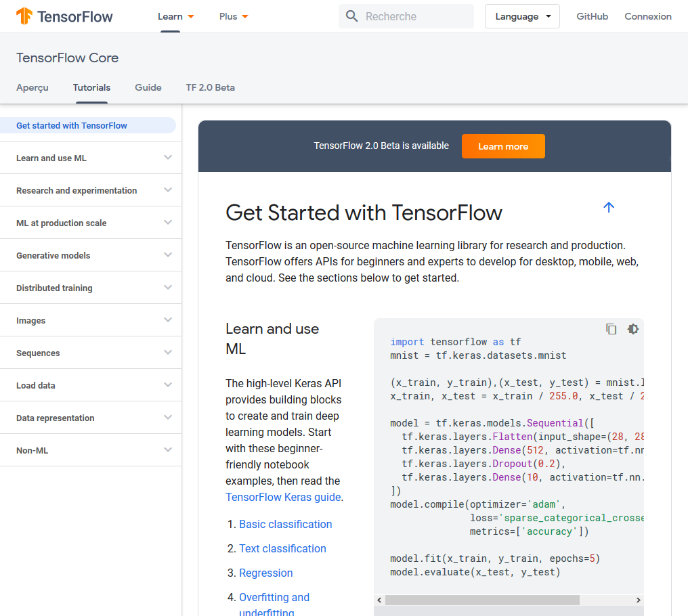Open the Guide tab
Viewport: 688px width, 616px height.
[148, 87]
